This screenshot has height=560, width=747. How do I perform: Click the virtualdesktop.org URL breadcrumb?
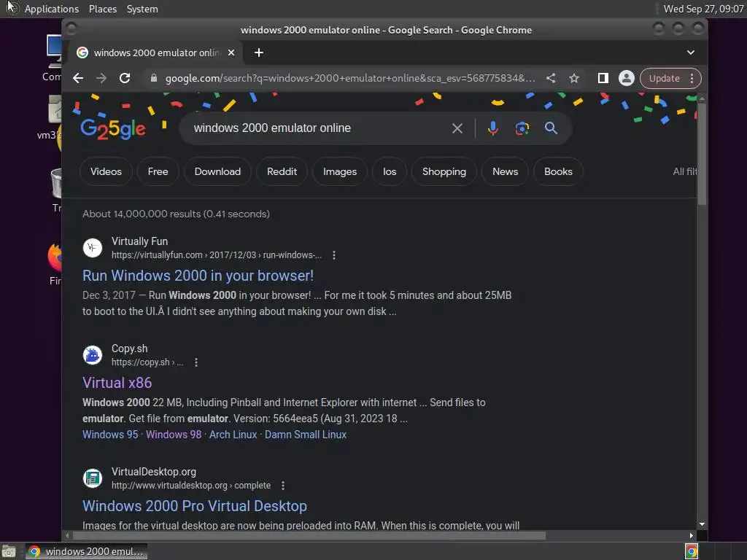pyautogui.click(x=191, y=486)
